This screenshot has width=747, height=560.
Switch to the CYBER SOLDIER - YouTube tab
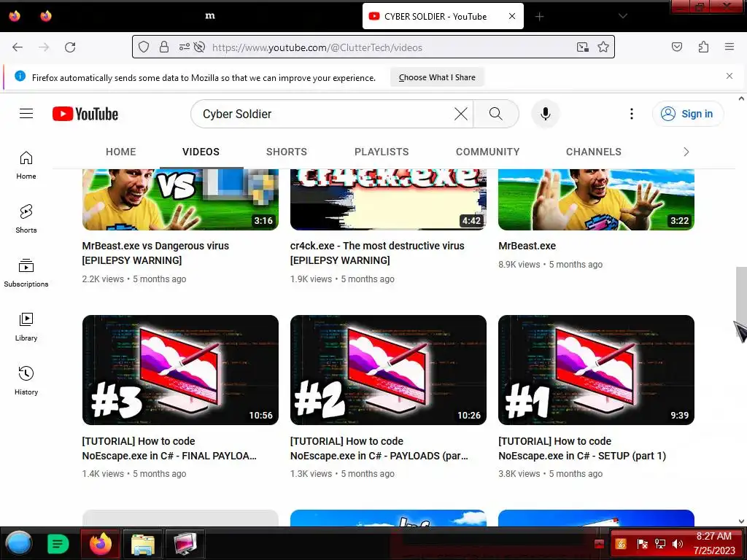click(443, 16)
